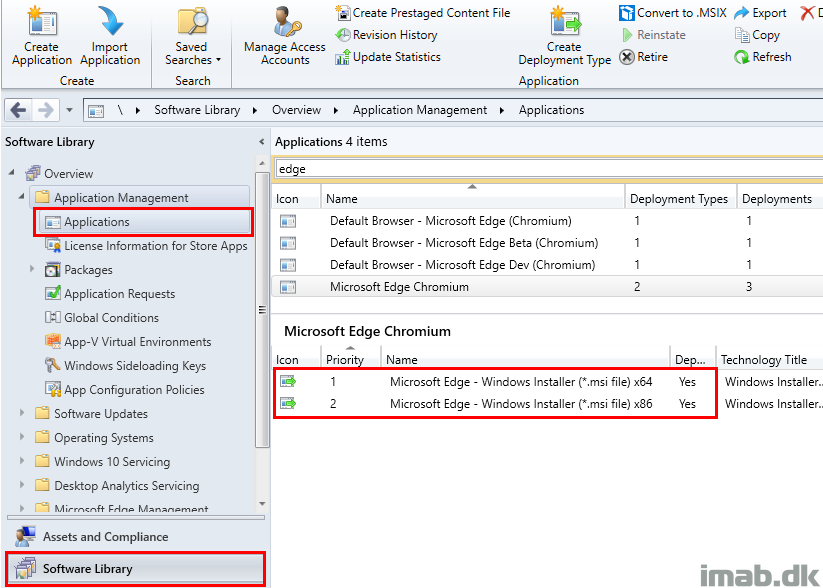Click the Export button

pyautogui.click(x=761, y=13)
